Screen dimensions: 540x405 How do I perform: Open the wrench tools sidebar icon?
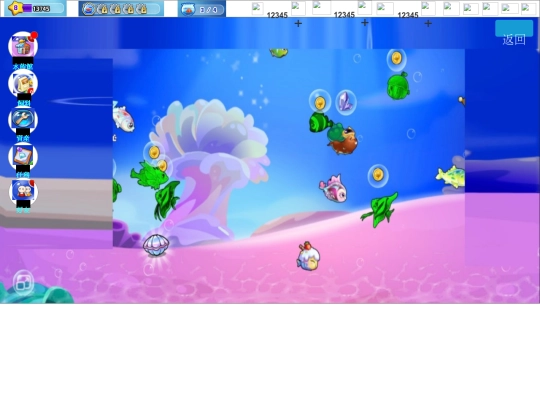(x=23, y=120)
